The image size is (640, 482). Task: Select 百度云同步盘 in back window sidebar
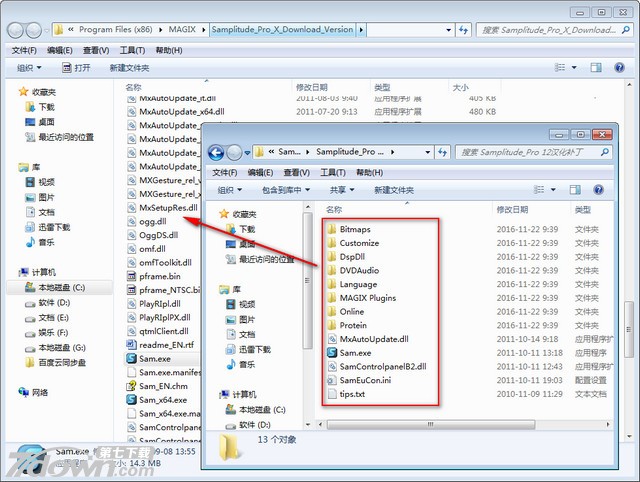coord(56,362)
